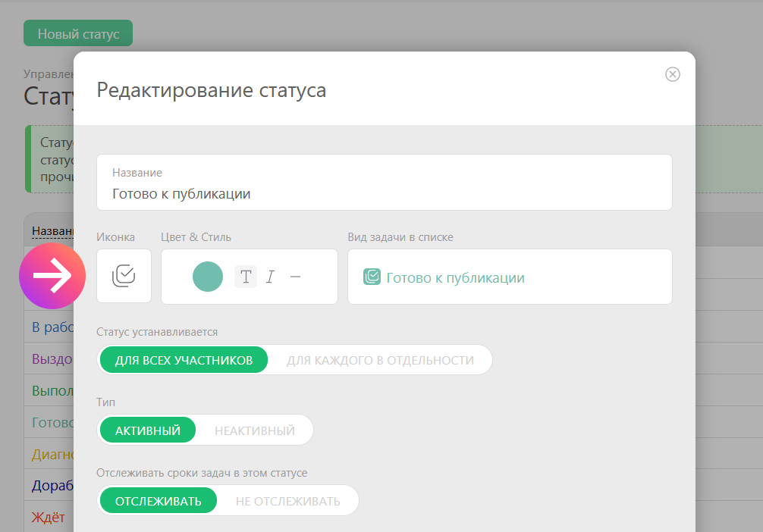This screenshot has height=532, width=763.
Task: Set type to 'Неактивный'
Action: (254, 430)
